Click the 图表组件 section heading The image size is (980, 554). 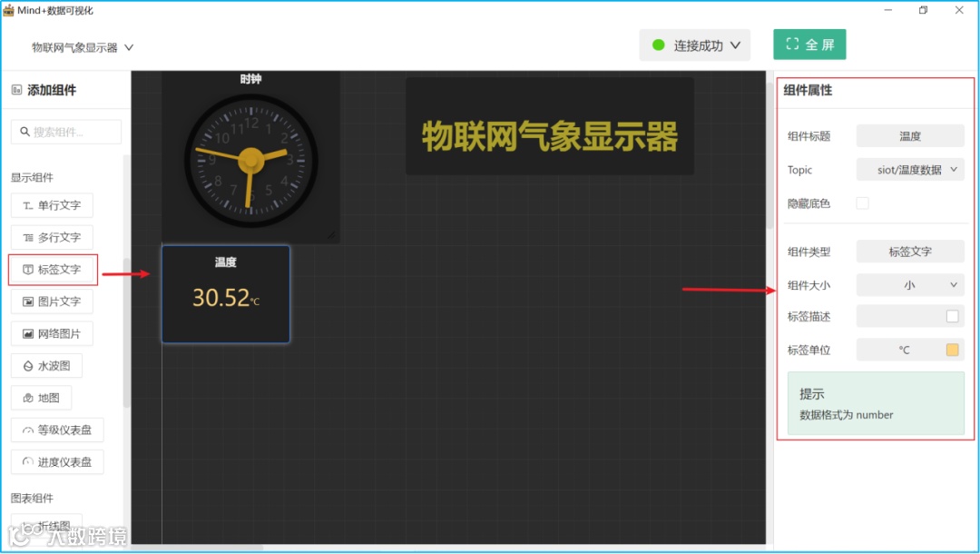[32, 499]
